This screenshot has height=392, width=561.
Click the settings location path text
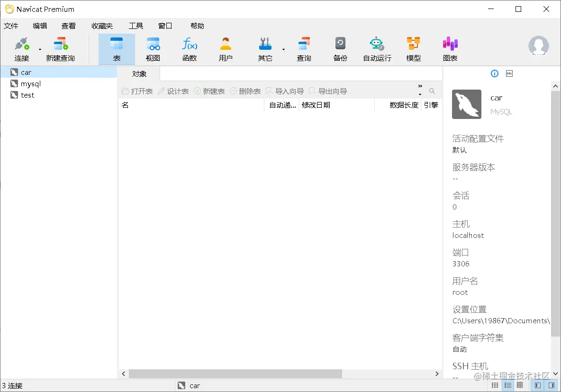coord(501,321)
